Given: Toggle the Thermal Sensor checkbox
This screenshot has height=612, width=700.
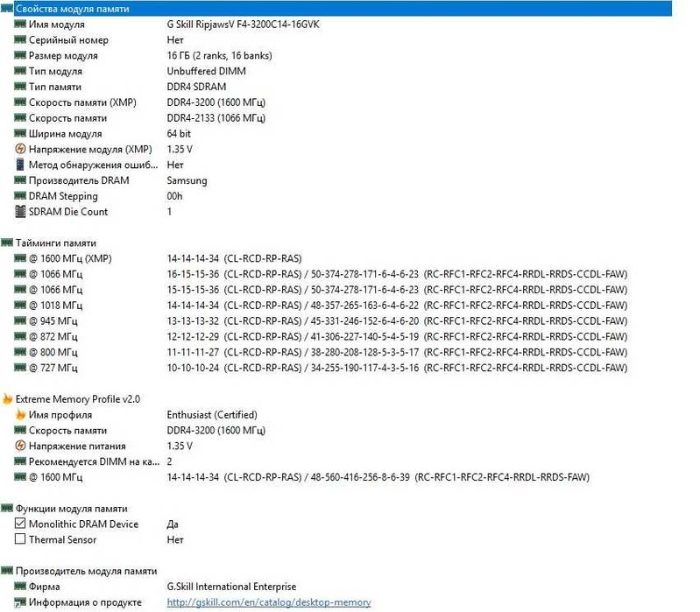Looking at the screenshot, I should pyautogui.click(x=20, y=538).
